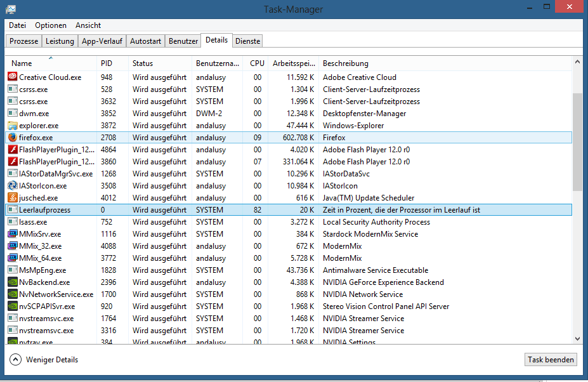Select the Leerlaufprozess row name

(44, 210)
